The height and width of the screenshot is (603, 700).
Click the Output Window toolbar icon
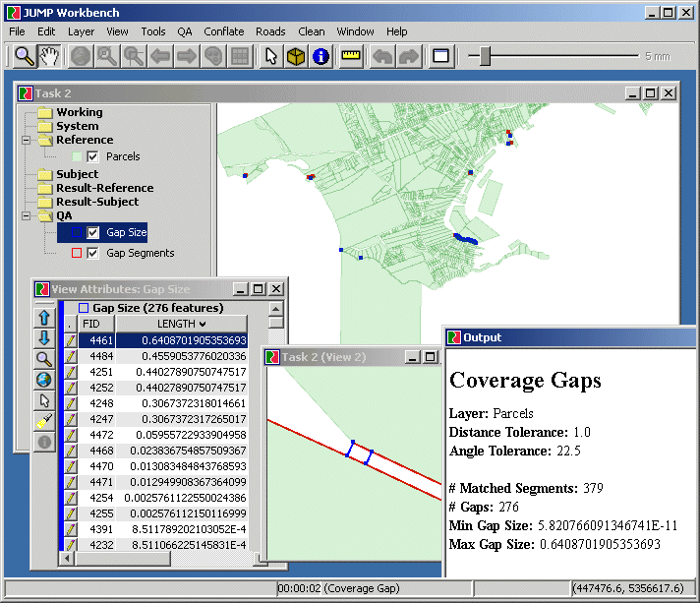441,56
